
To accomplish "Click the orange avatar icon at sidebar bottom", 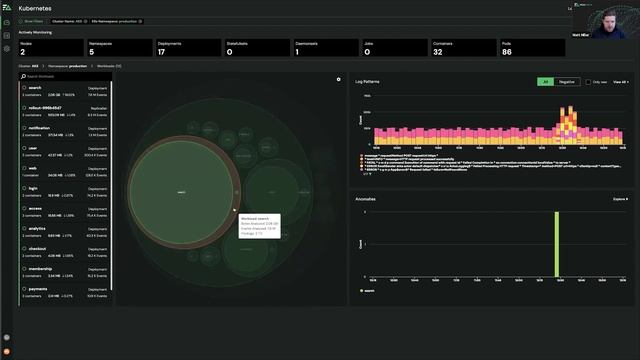I will 7,351.
